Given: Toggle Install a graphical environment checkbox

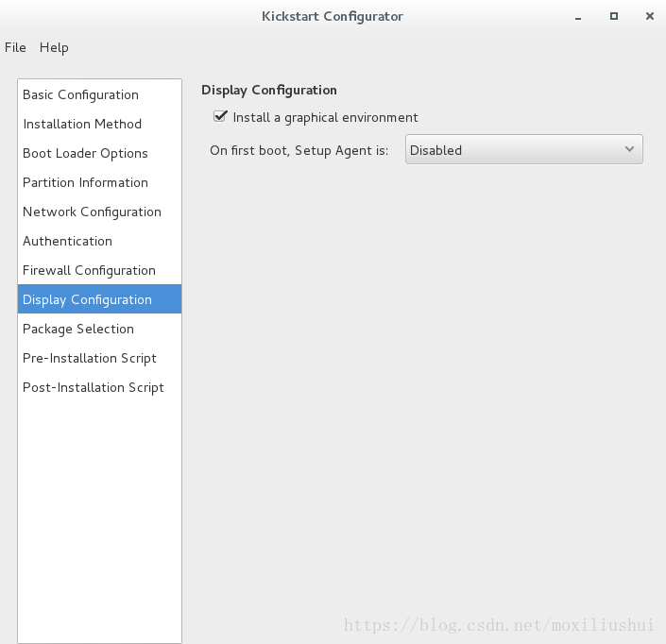Looking at the screenshot, I should pos(220,116).
